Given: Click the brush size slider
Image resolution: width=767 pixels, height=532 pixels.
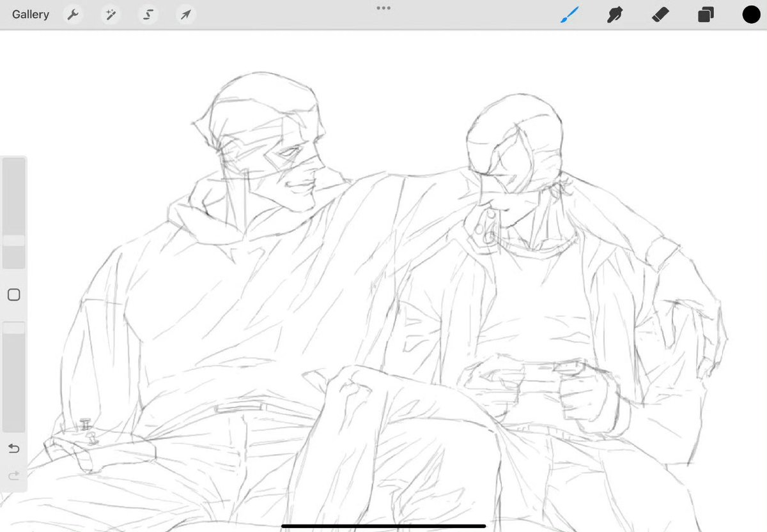Looking at the screenshot, I should tap(13, 213).
